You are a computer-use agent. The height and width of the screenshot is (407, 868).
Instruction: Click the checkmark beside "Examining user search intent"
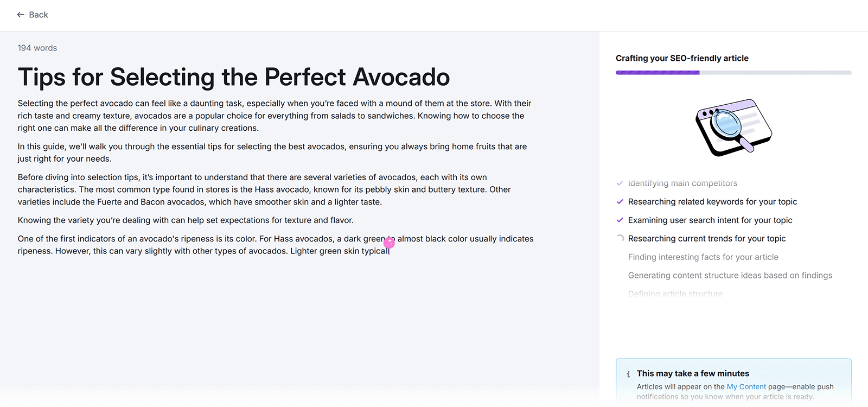pos(620,220)
